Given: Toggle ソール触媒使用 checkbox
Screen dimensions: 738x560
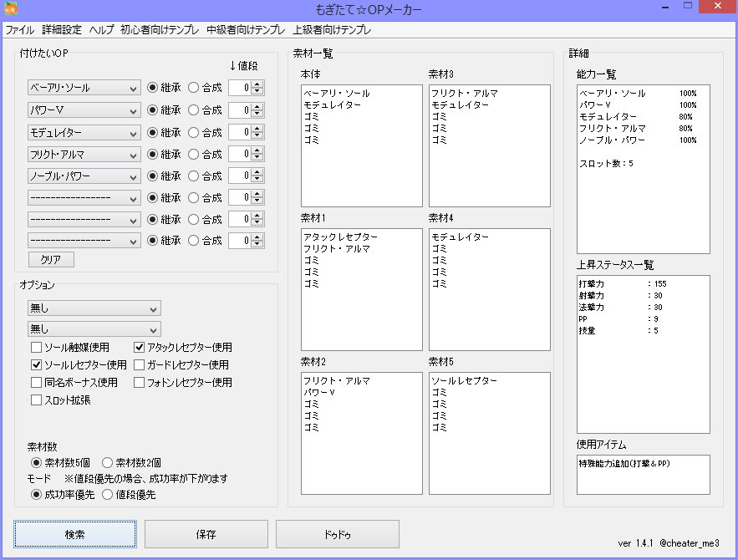Looking at the screenshot, I should point(69,348).
